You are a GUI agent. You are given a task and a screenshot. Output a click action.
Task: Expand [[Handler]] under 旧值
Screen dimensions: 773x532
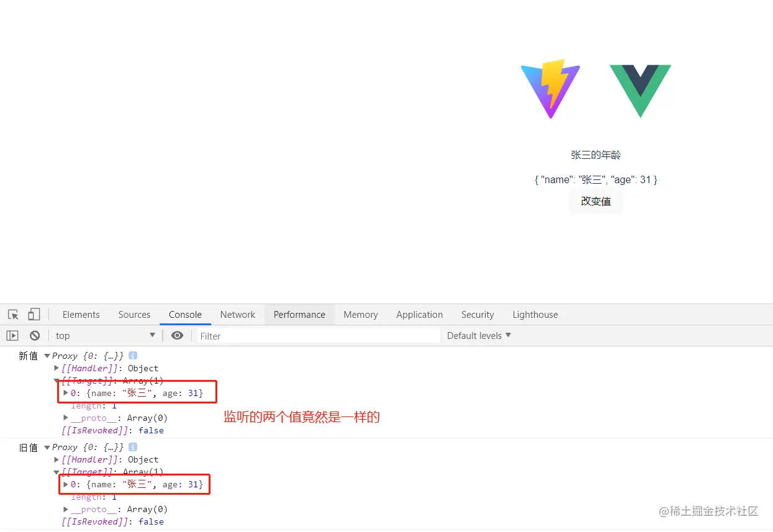(x=57, y=459)
